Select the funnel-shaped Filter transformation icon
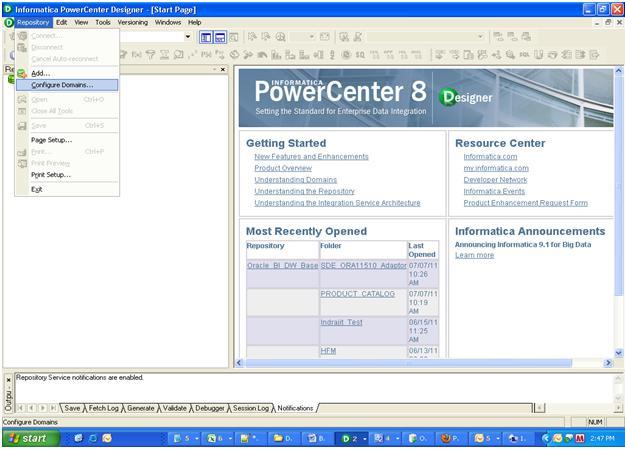This screenshot has width=625, height=450. (x=151, y=55)
